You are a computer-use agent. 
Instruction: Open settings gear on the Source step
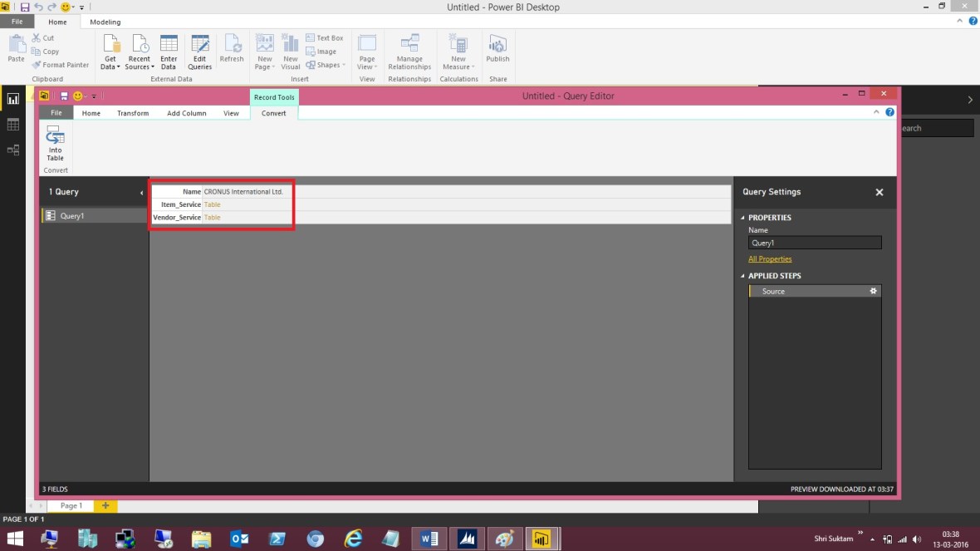873,291
